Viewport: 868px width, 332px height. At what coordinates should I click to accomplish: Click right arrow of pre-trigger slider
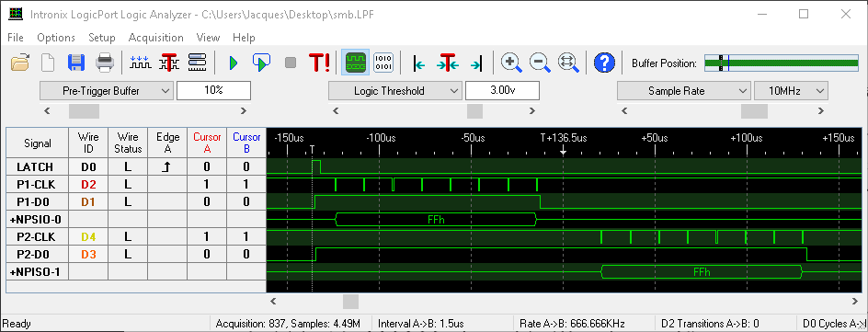pos(244,111)
